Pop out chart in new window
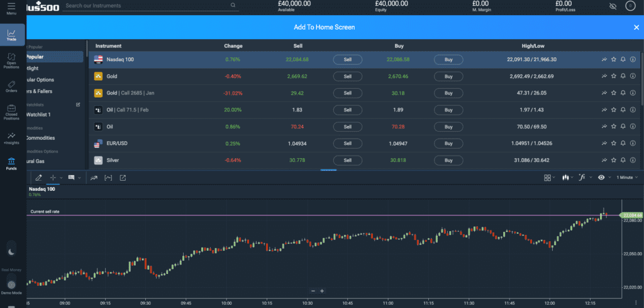This screenshot has height=308, width=644. click(x=123, y=178)
